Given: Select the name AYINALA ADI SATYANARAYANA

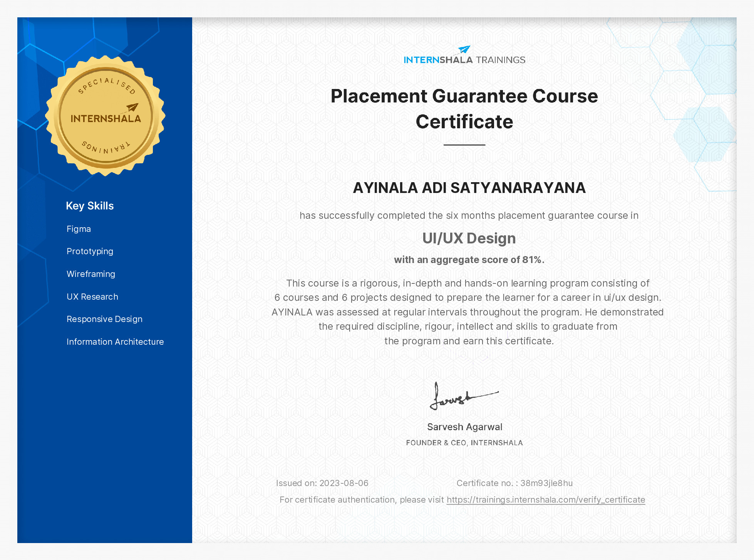Looking at the screenshot, I should pos(469,188).
